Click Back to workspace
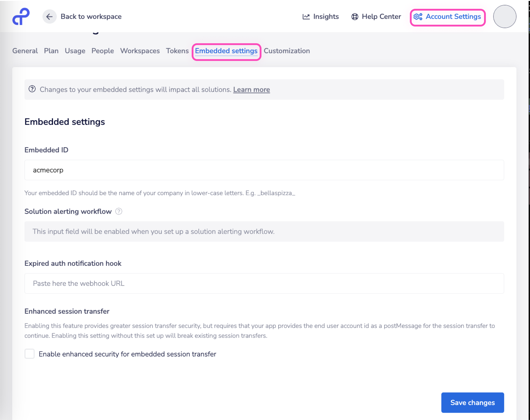530x420 pixels. tap(91, 16)
